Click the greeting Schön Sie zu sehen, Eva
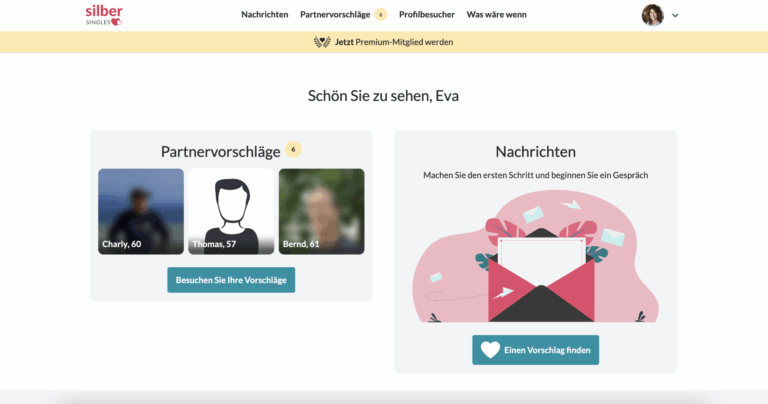The width and height of the screenshot is (768, 404). pos(383,95)
